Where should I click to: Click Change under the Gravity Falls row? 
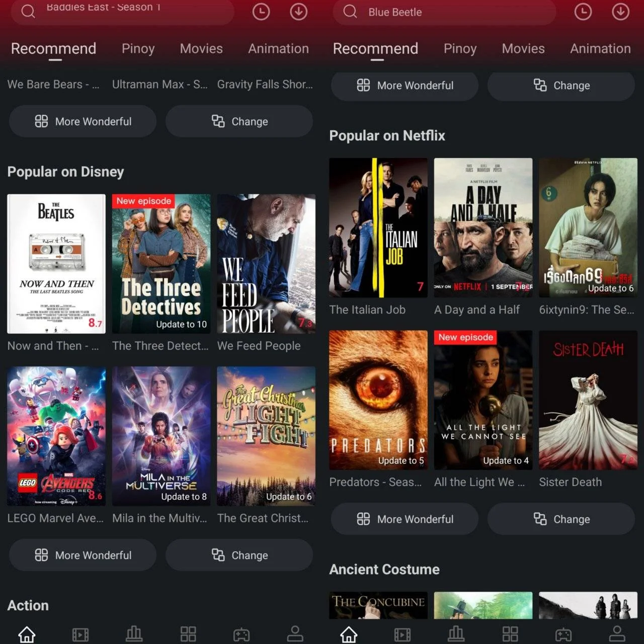click(x=239, y=121)
